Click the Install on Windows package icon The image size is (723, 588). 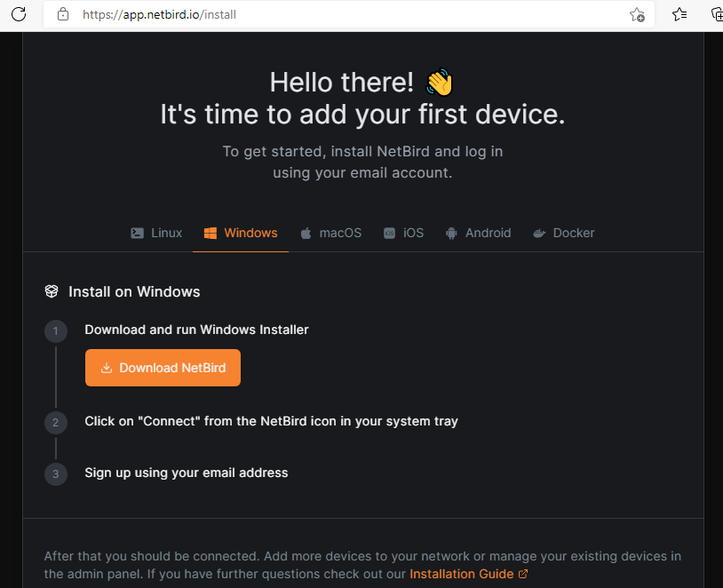tap(52, 291)
